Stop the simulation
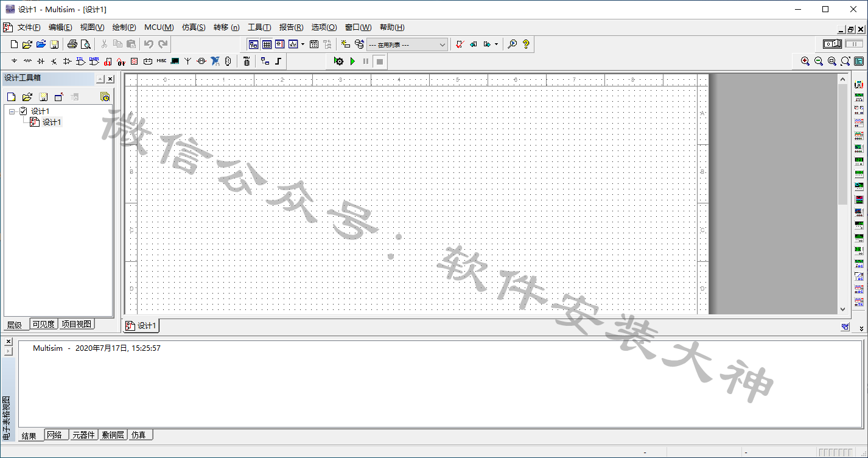The image size is (868, 458). (379, 61)
